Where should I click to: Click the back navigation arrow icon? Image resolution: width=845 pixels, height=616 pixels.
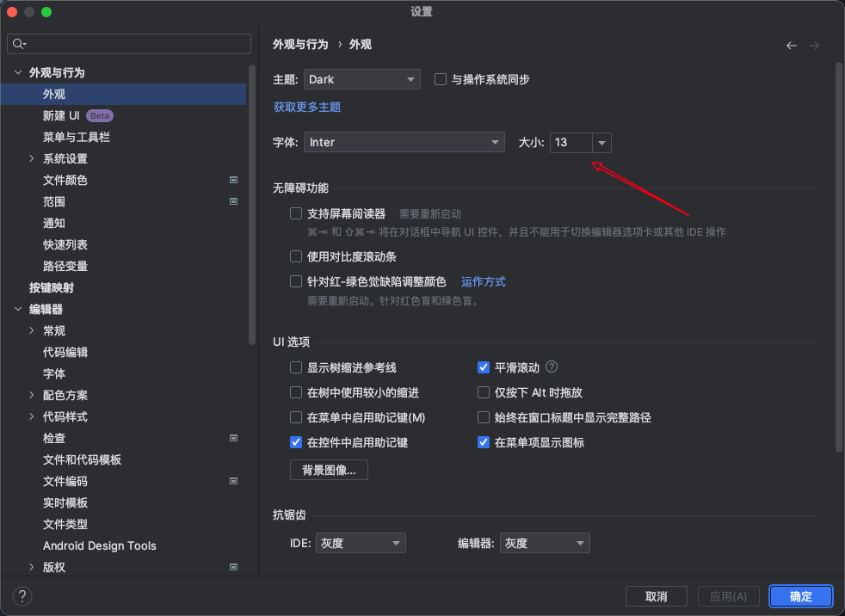click(x=792, y=46)
